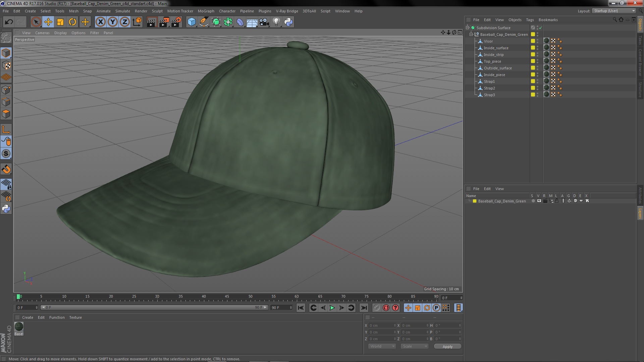644x362 pixels.
Task: Open the Scale dropdown in coordinates
Action: point(415,346)
